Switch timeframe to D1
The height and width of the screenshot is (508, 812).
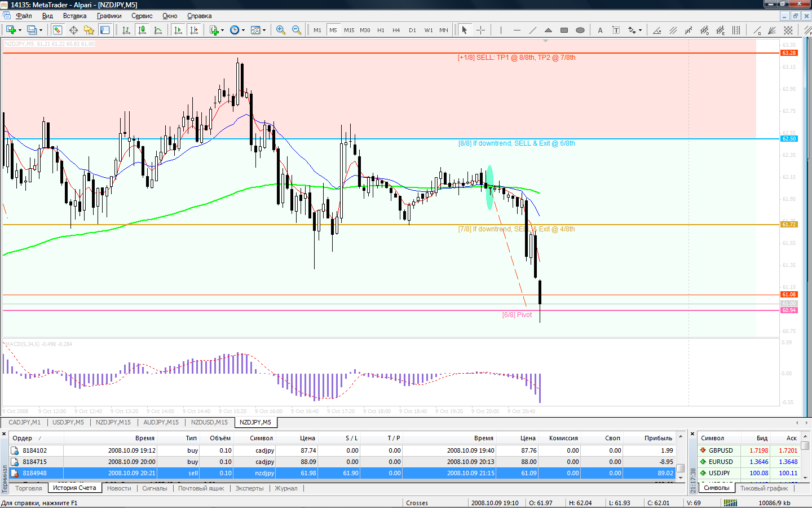pyautogui.click(x=412, y=30)
